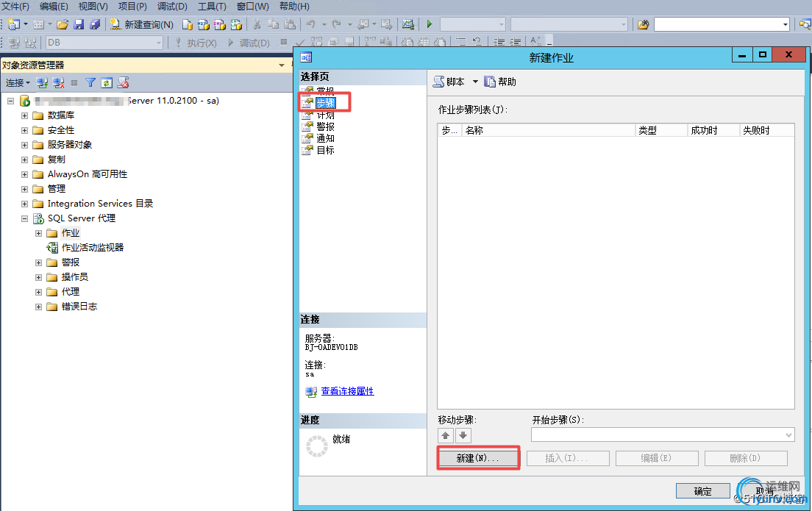Click the 成功时 column header
Image resolution: width=812 pixels, height=511 pixels.
point(713,130)
